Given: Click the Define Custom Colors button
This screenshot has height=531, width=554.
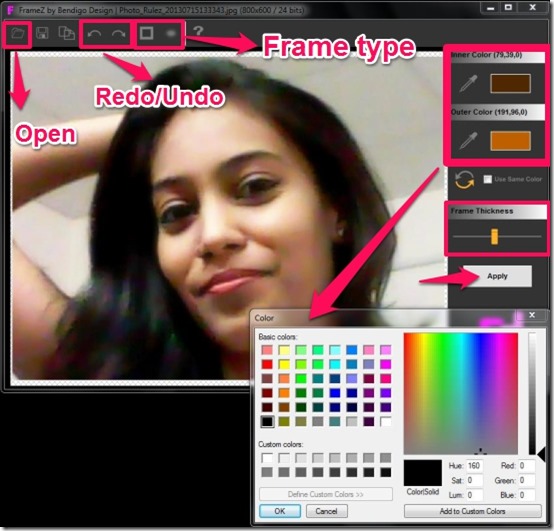Looking at the screenshot, I should tap(326, 494).
